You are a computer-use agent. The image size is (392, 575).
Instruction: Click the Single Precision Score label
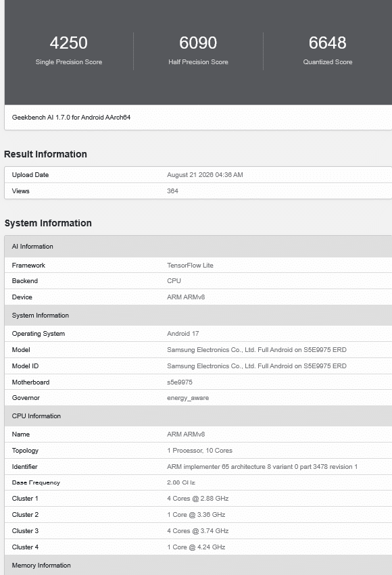click(68, 62)
